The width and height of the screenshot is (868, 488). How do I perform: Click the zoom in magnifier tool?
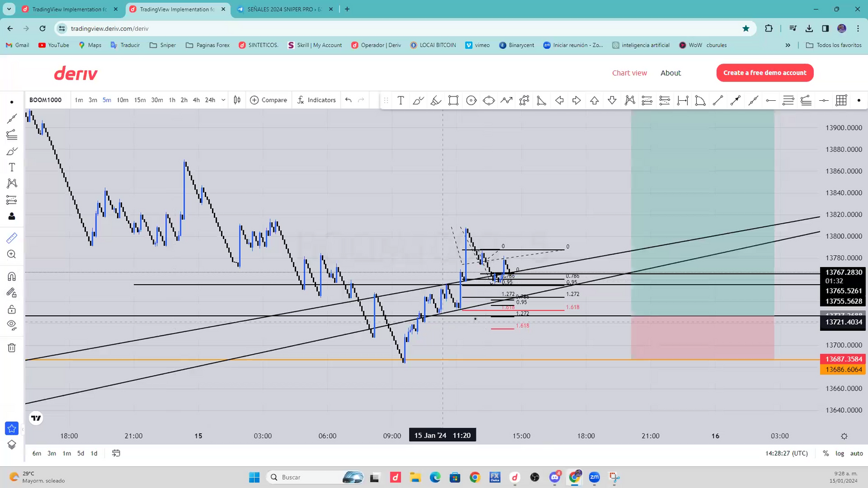[x=11, y=255]
